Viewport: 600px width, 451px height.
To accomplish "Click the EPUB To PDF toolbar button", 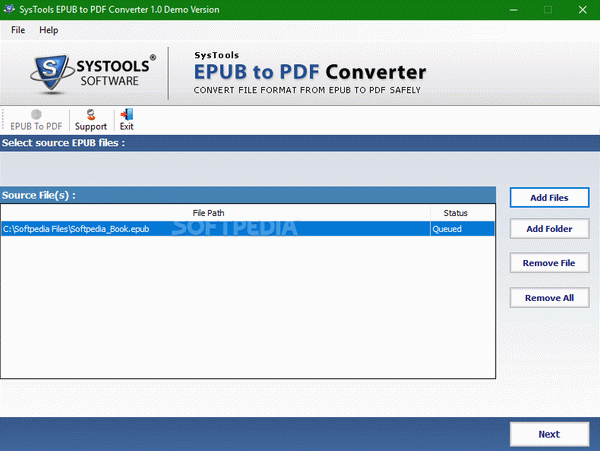I will (x=36, y=120).
